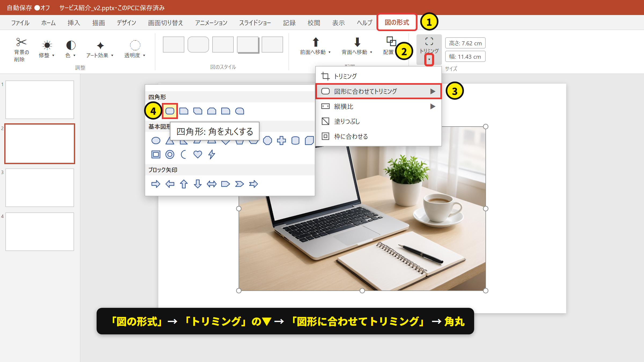Switch to the 挿入 tab
Viewport: 644px width, 362px height.
[x=74, y=23]
